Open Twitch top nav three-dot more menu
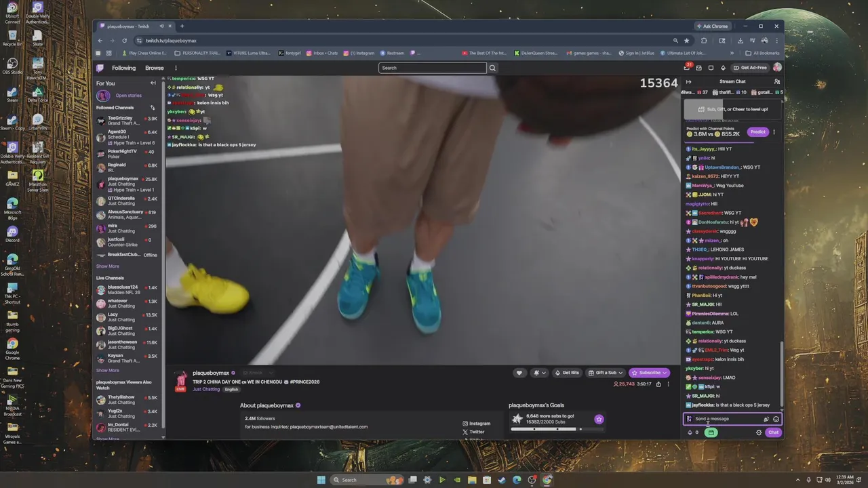The width and height of the screenshot is (868, 488). [x=176, y=68]
